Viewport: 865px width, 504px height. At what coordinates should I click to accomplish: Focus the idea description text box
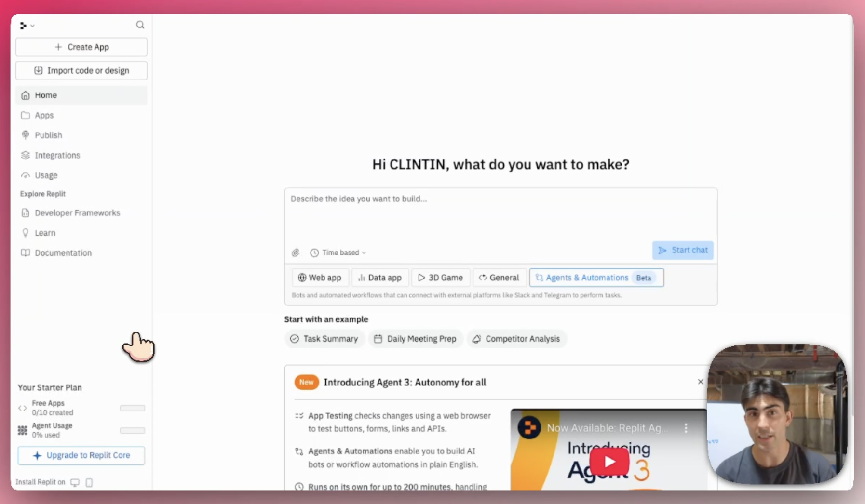(500, 215)
